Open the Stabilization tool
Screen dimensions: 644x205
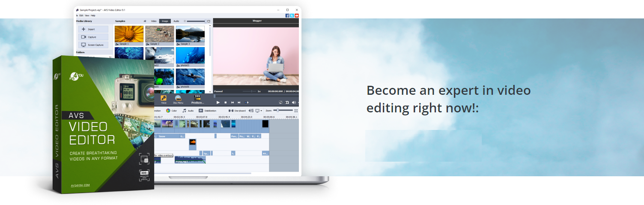tap(207, 111)
